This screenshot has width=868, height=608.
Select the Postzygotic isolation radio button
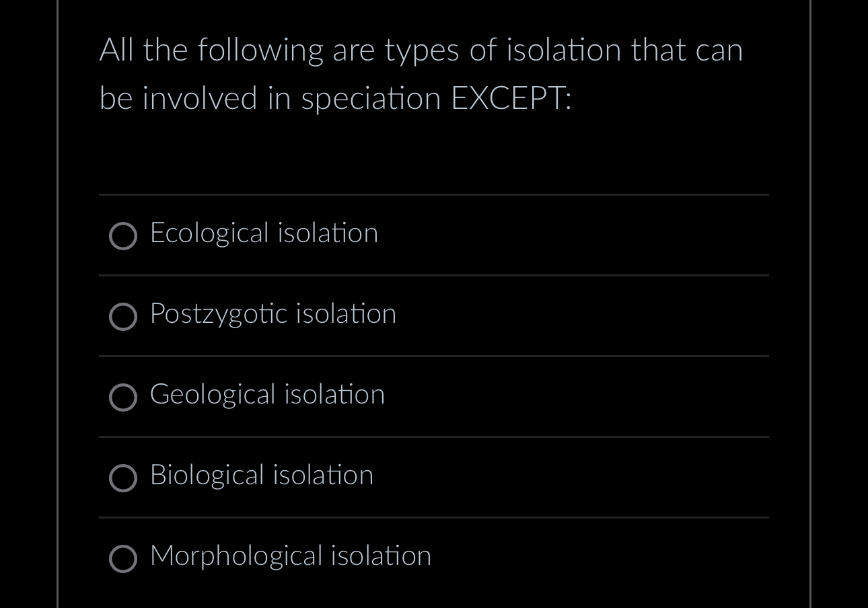[x=123, y=317]
